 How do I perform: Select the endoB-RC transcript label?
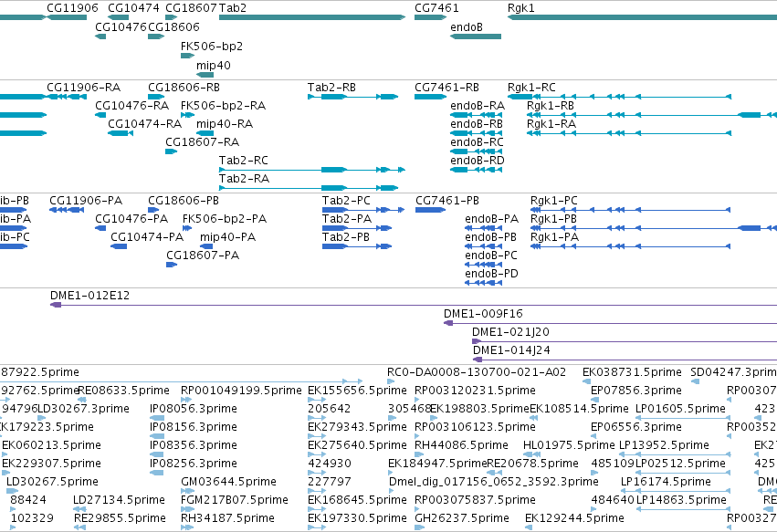click(477, 142)
